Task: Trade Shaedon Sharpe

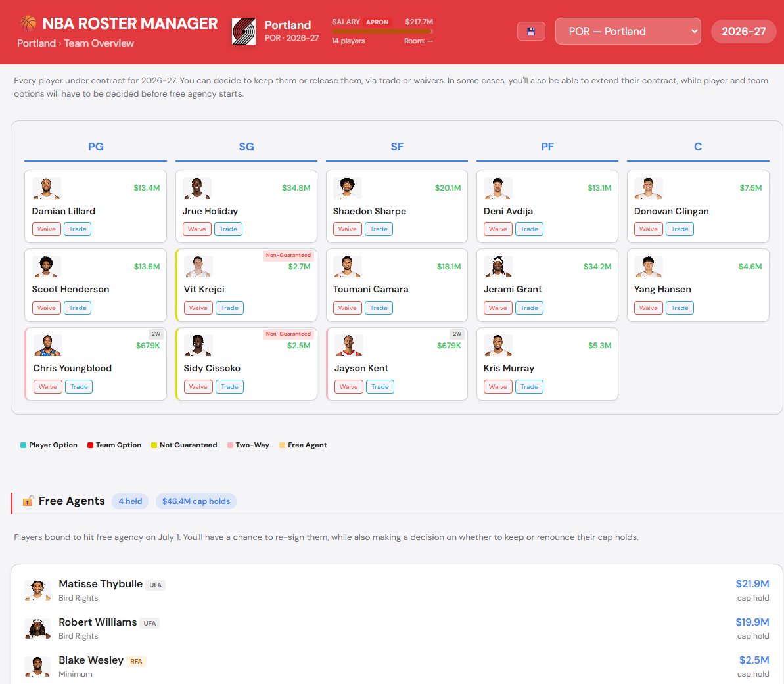Action: [379, 229]
